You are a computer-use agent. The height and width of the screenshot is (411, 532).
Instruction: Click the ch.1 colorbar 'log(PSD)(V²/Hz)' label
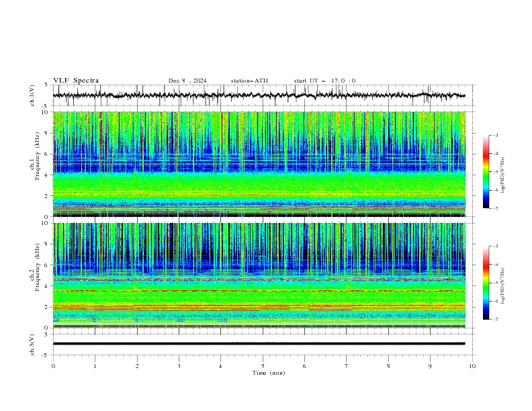coord(503,175)
